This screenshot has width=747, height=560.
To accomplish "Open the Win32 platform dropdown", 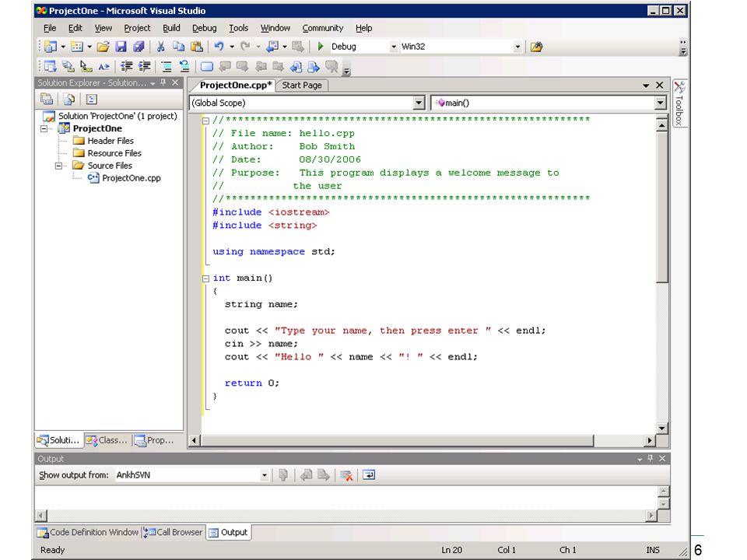I will click(517, 47).
